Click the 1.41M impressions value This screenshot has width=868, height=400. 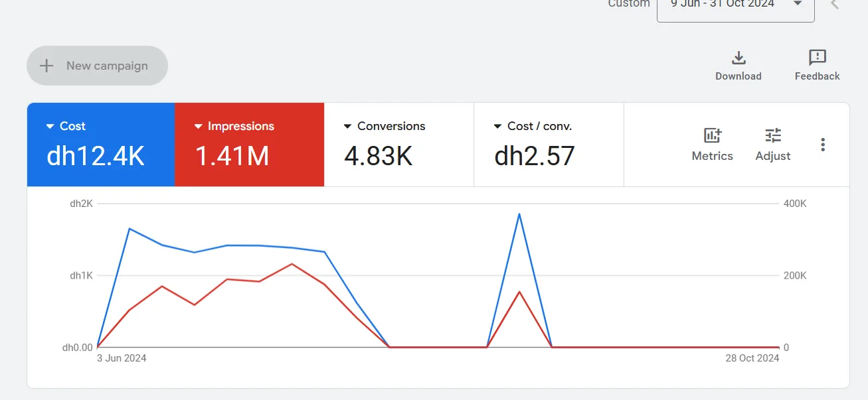[232, 156]
